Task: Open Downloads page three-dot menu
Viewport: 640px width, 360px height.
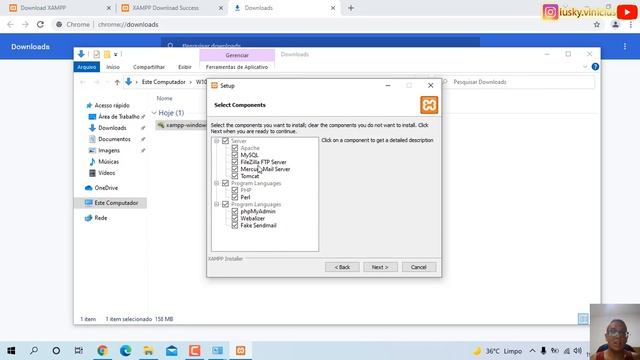Action: pos(625,47)
